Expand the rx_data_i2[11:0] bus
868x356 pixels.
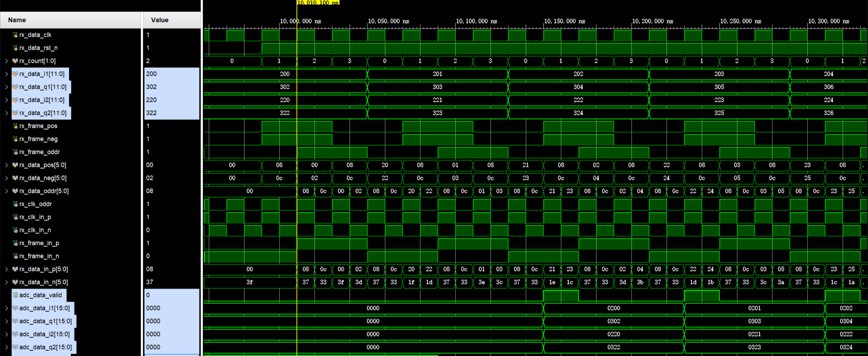(x=6, y=100)
